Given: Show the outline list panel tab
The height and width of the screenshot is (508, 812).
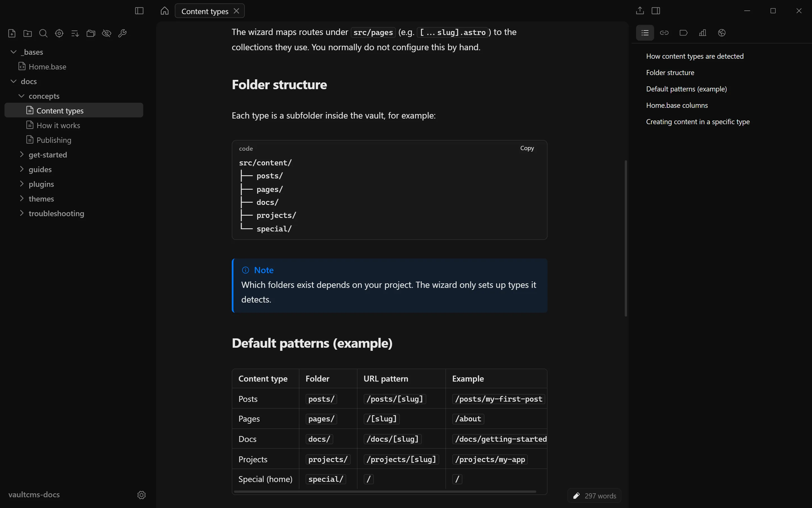Looking at the screenshot, I should pos(645,33).
